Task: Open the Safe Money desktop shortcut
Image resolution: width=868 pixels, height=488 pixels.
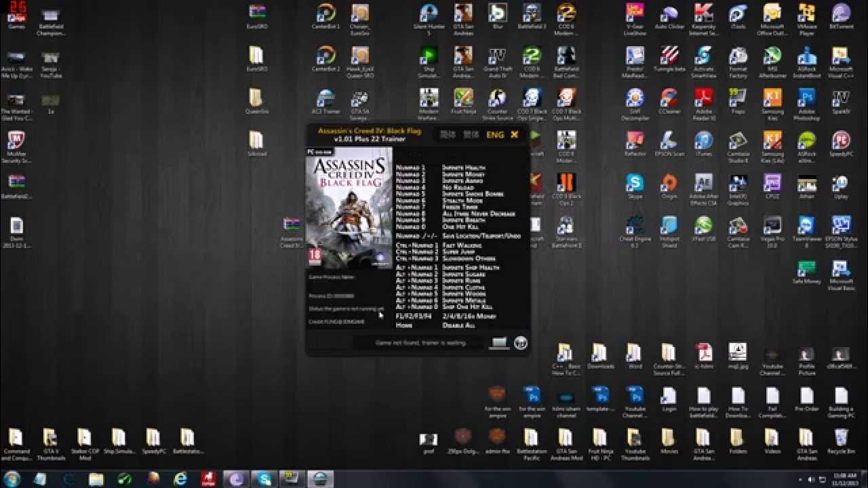Action: (x=806, y=271)
